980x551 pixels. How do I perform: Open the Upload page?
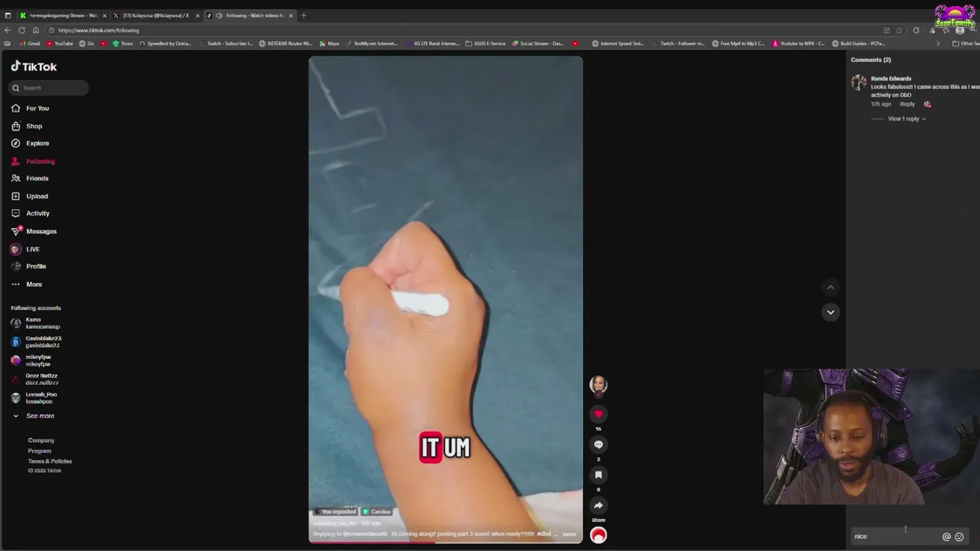[x=31, y=197]
